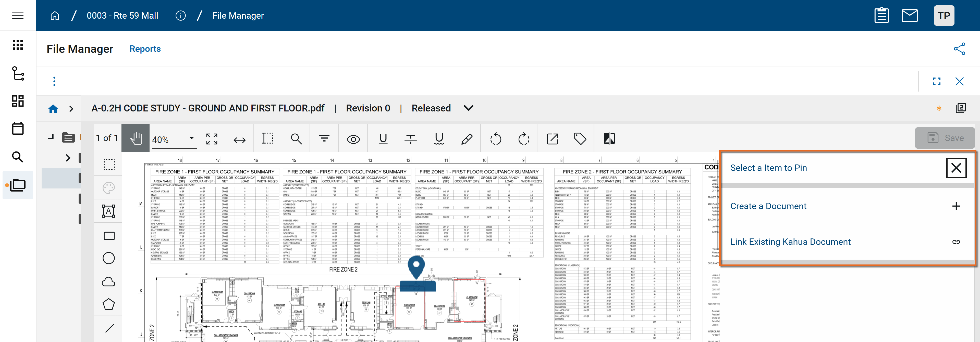Toggle the fit-to-width view
This screenshot has height=342, width=980.
pyautogui.click(x=239, y=140)
